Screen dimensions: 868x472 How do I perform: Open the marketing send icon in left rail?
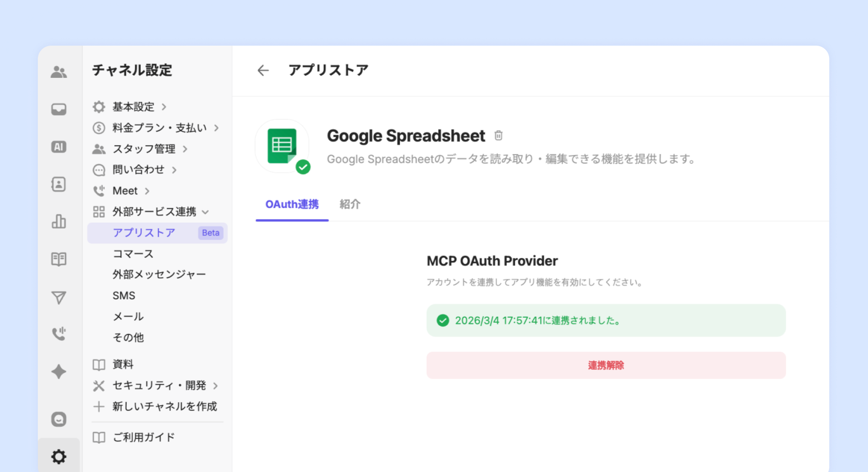coord(58,297)
